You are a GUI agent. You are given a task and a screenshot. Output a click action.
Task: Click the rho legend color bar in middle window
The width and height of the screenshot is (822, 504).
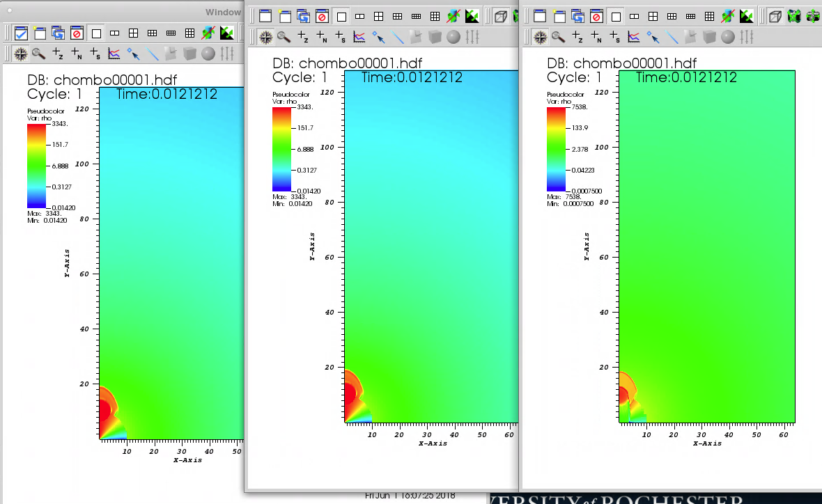pos(281,149)
